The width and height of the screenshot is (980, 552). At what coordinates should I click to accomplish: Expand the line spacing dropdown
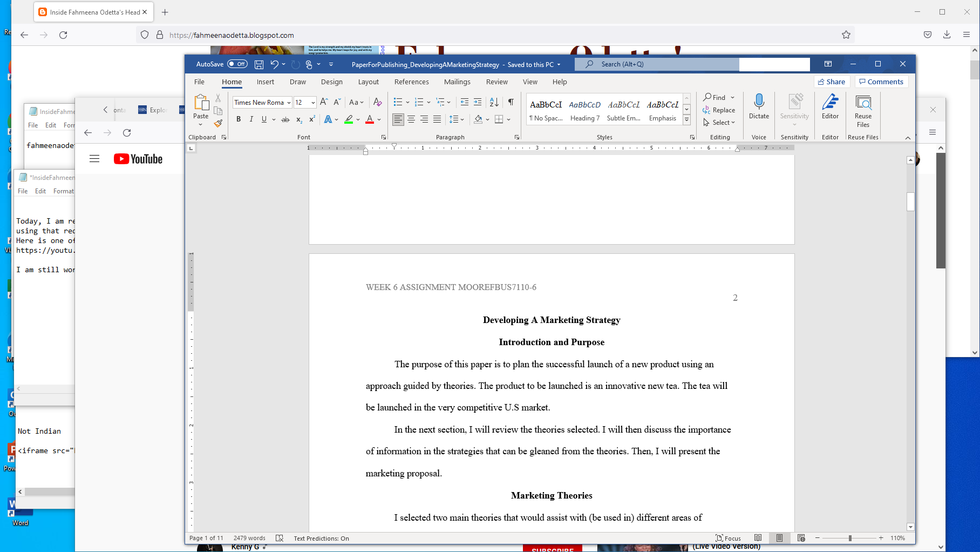[x=457, y=119]
